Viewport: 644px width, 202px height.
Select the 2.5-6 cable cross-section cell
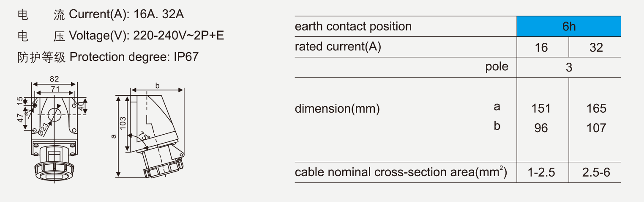coord(596,172)
